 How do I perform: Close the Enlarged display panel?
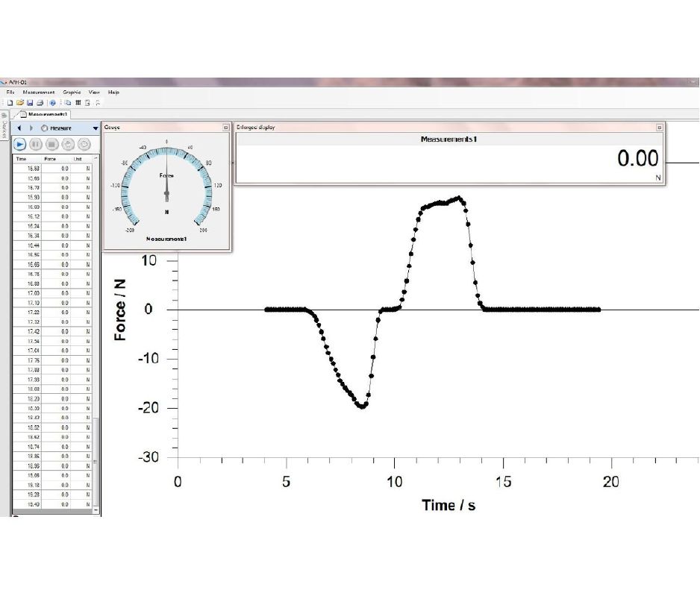coord(659,128)
